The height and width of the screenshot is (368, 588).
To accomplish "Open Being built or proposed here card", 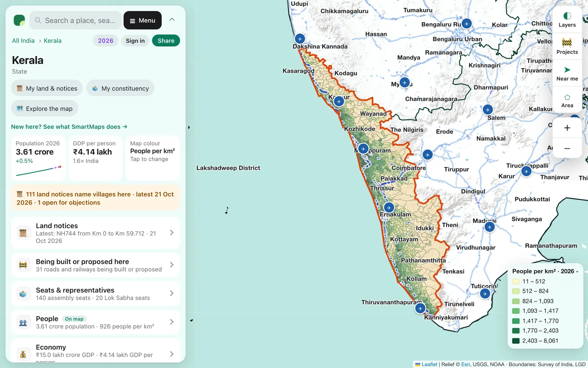I will pyautogui.click(x=96, y=265).
